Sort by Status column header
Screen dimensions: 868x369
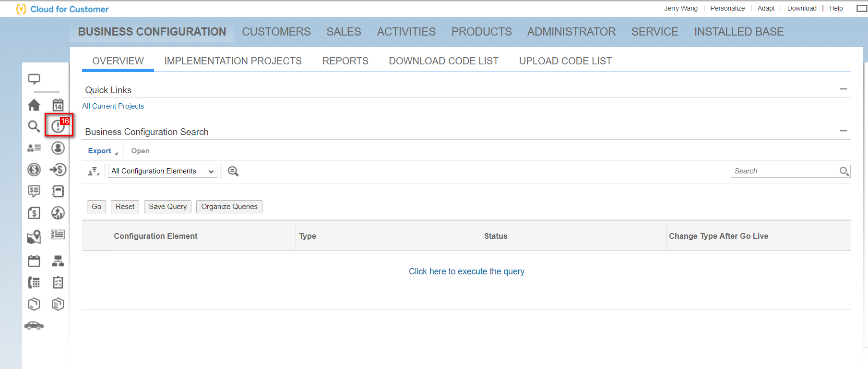tap(573, 236)
